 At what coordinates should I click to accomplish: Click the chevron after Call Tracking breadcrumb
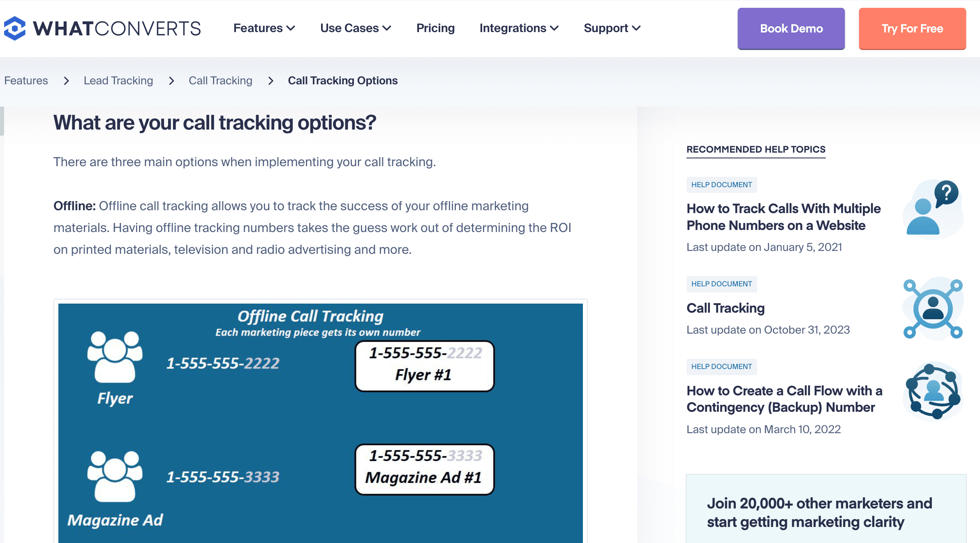click(270, 81)
